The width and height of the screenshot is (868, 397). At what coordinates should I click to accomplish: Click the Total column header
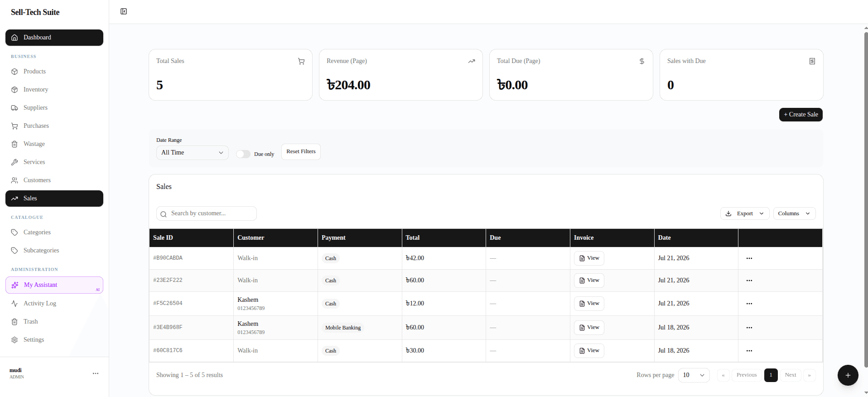click(x=444, y=238)
